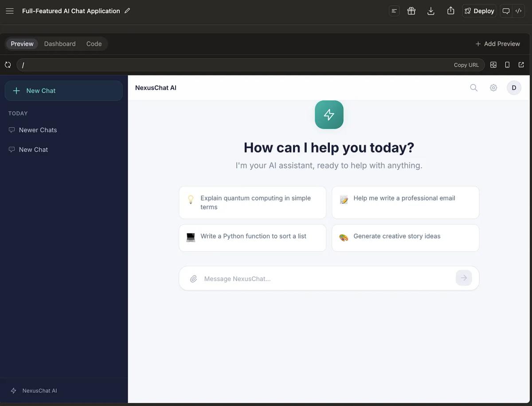
Task: Select the 'Explain quantum computing in simple terms' suggestion
Action: (x=252, y=202)
